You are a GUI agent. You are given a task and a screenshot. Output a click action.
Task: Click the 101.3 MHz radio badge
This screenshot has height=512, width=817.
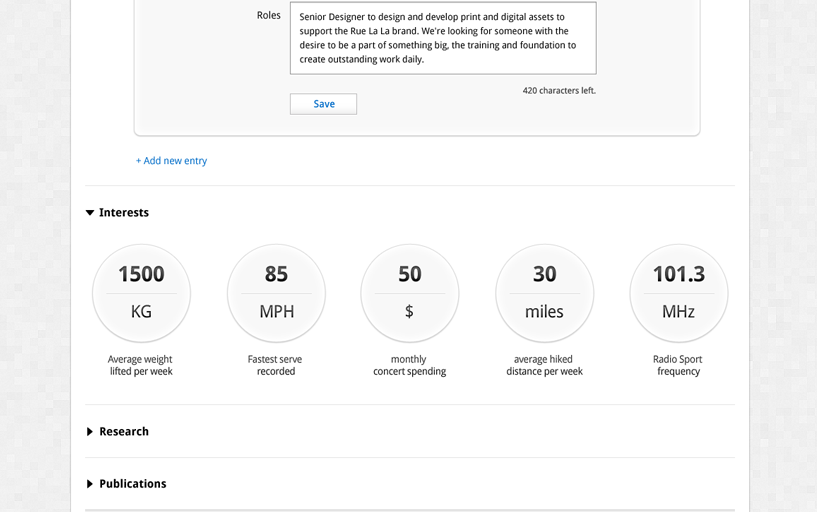pyautogui.click(x=678, y=293)
